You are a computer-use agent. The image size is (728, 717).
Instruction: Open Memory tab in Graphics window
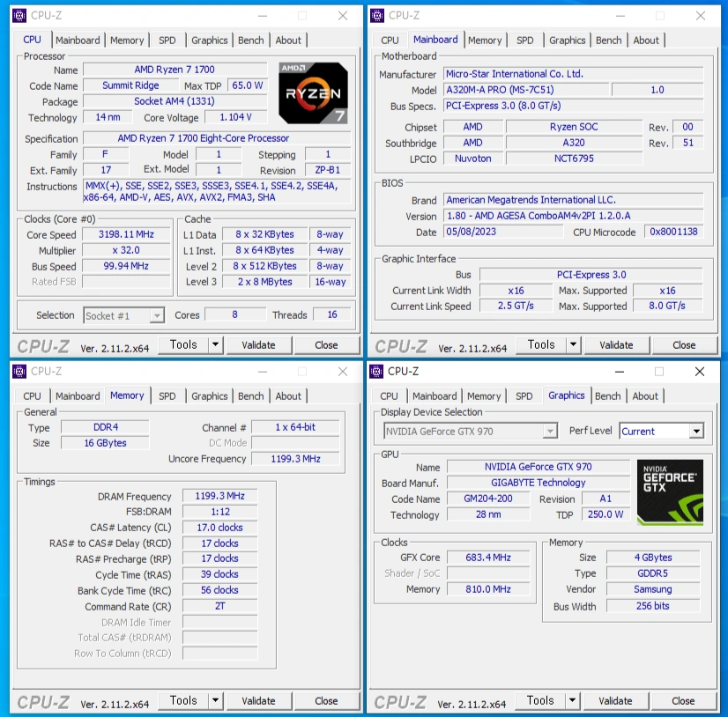coord(484,396)
